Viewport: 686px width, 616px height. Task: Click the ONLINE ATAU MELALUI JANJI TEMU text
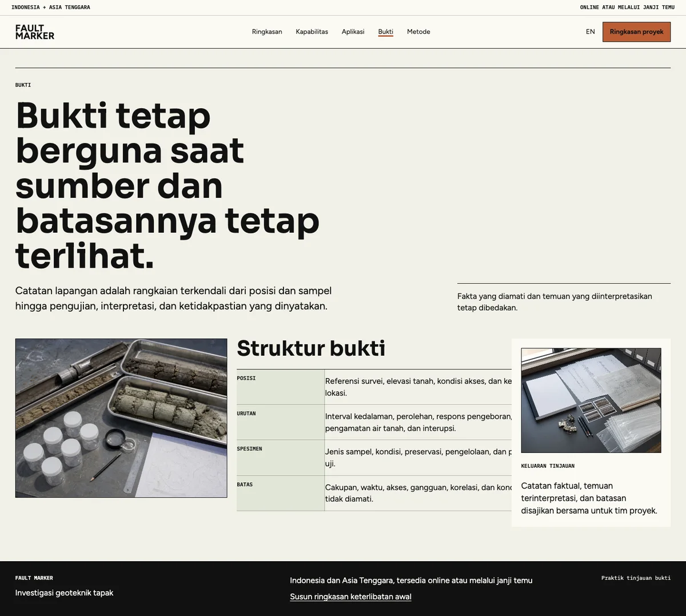pyautogui.click(x=627, y=7)
